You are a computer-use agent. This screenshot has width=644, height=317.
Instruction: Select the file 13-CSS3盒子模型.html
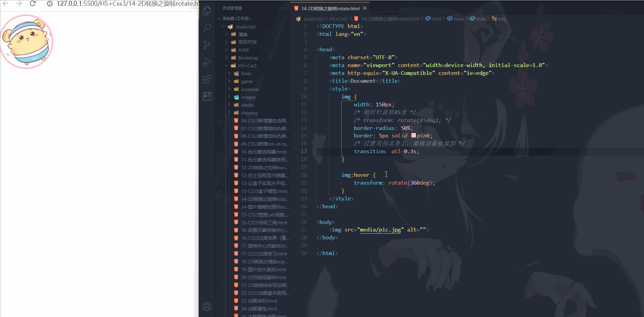click(x=263, y=191)
